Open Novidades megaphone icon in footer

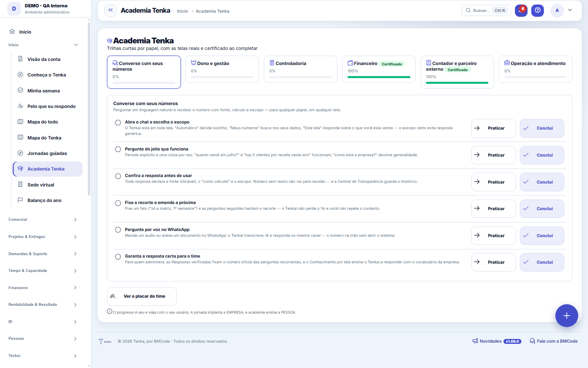point(475,341)
